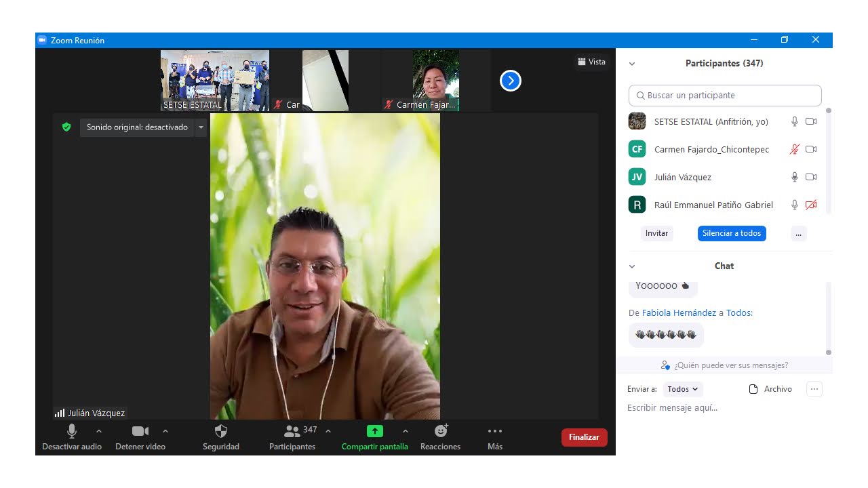Toggle camera for SETSE ESTATAL row

811,121
